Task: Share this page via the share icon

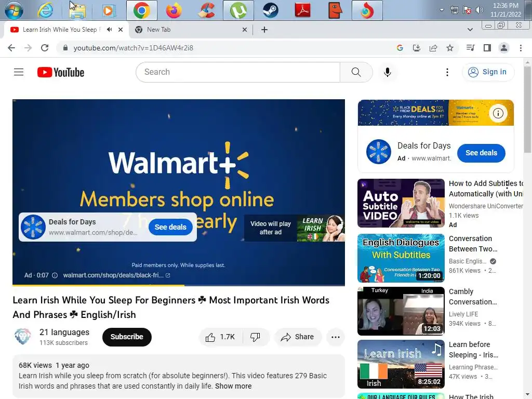Action: pyautogui.click(x=433, y=48)
